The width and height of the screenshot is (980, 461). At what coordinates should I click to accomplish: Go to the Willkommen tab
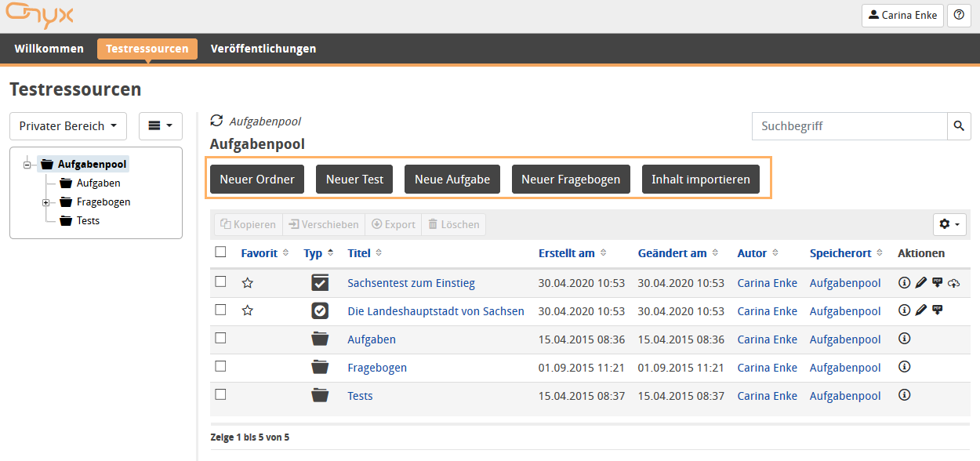coord(49,49)
